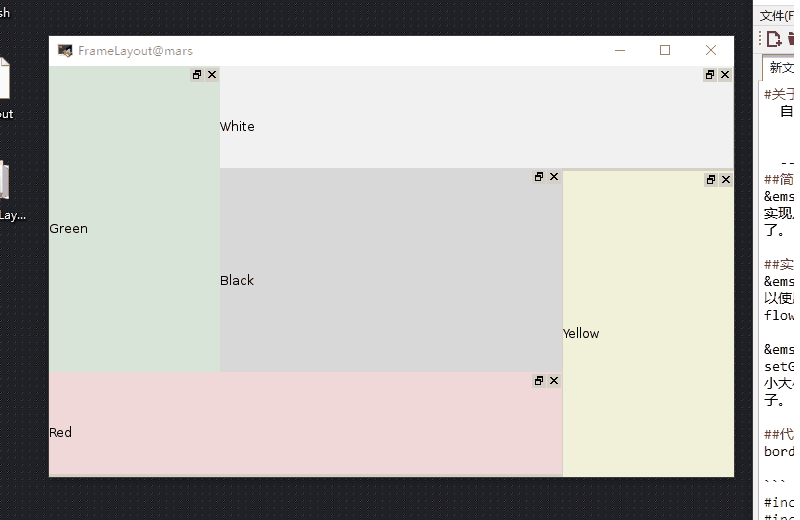Click the Red label text
The width and height of the screenshot is (800, 520).
pos(60,433)
